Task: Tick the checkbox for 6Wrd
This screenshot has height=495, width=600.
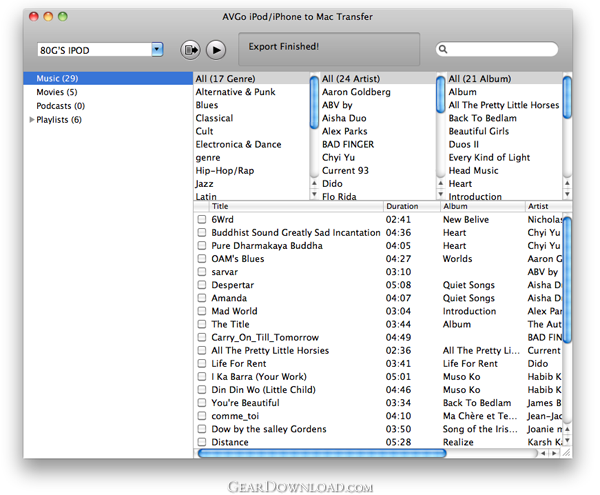Action: [x=202, y=220]
